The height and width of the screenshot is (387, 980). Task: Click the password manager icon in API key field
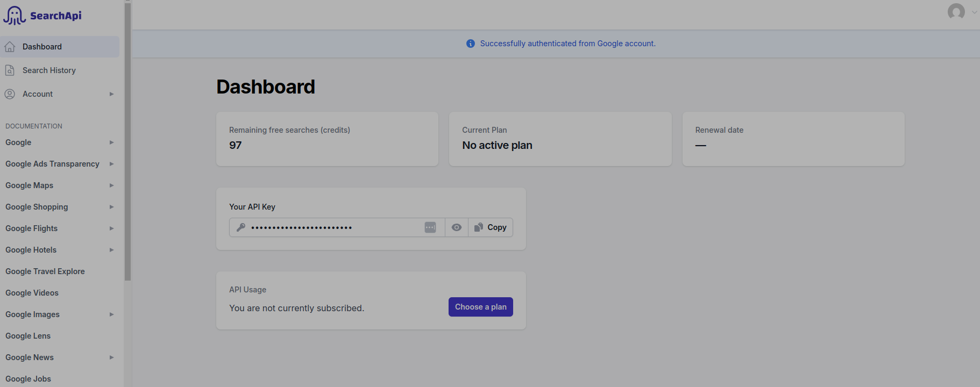[430, 227]
